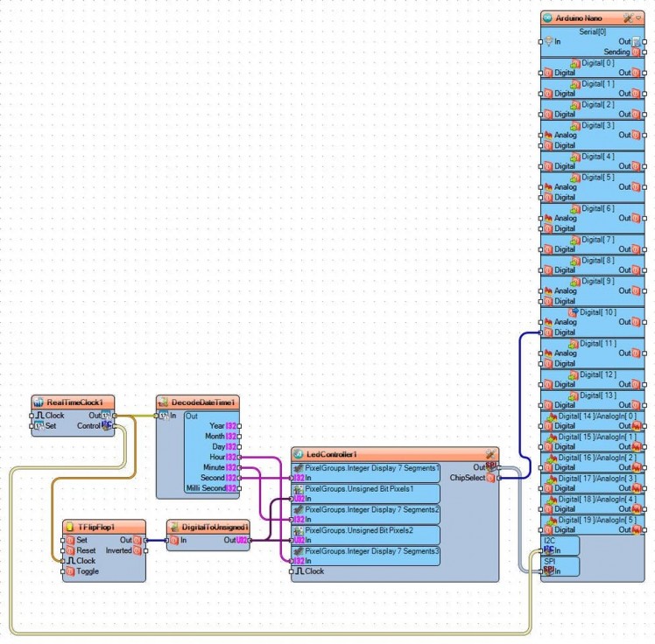Select PixelGroups.Unsigned Bit Pixels1 row
Viewport: 655px width, 644px height.
[x=366, y=493]
